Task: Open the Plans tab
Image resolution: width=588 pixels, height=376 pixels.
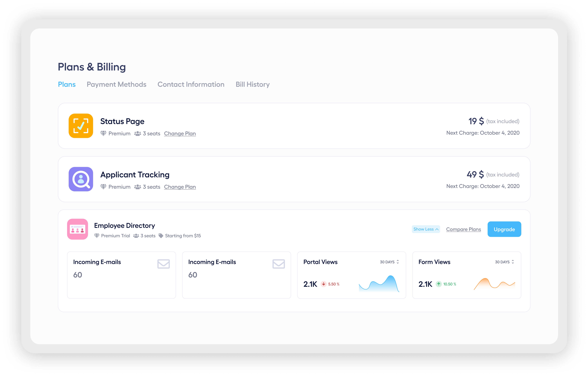Action: click(67, 84)
